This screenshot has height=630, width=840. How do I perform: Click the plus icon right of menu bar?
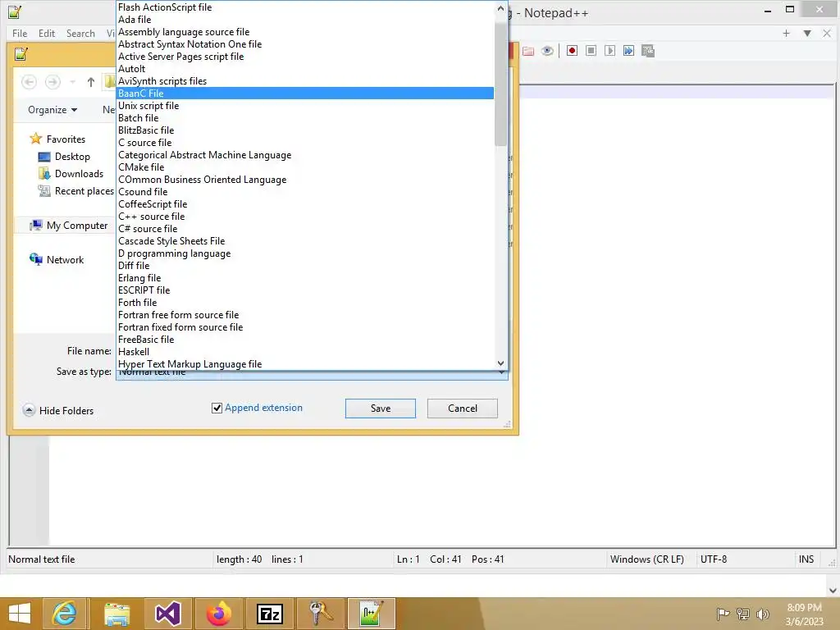coord(786,33)
